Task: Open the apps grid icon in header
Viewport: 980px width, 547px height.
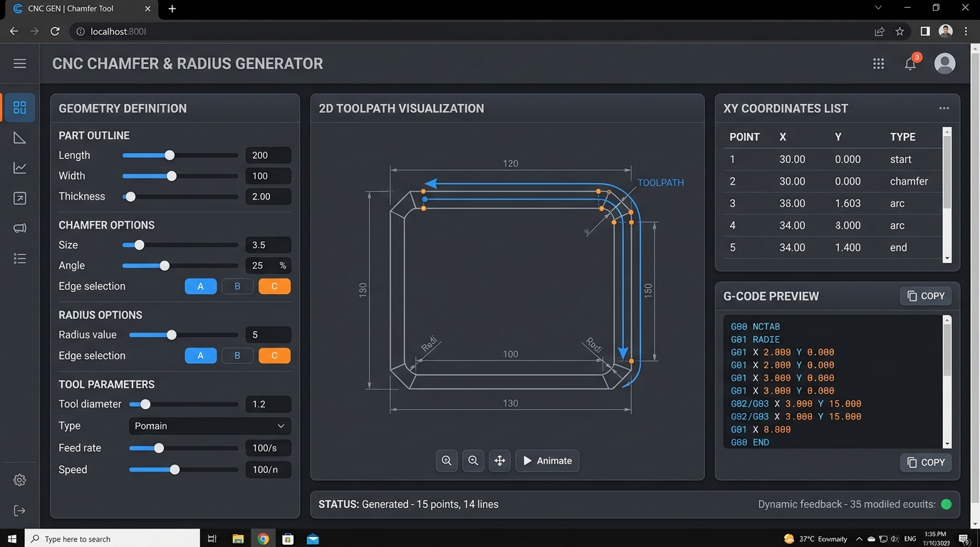Action: click(x=878, y=64)
